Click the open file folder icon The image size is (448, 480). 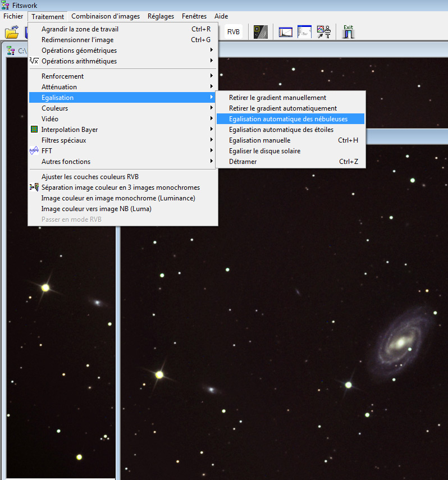pos(12,32)
